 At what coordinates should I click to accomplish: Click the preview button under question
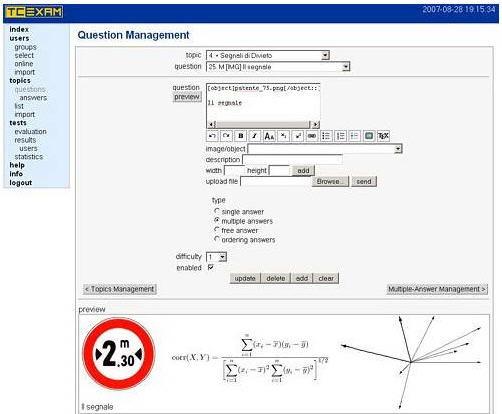tap(187, 97)
